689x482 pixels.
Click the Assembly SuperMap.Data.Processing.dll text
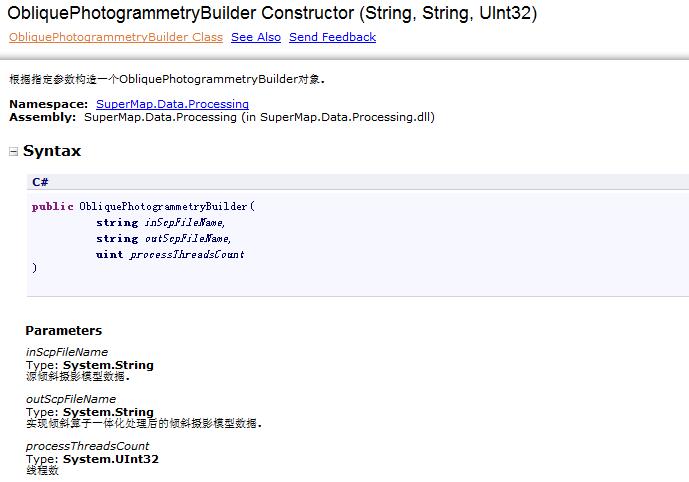[x=259, y=117]
